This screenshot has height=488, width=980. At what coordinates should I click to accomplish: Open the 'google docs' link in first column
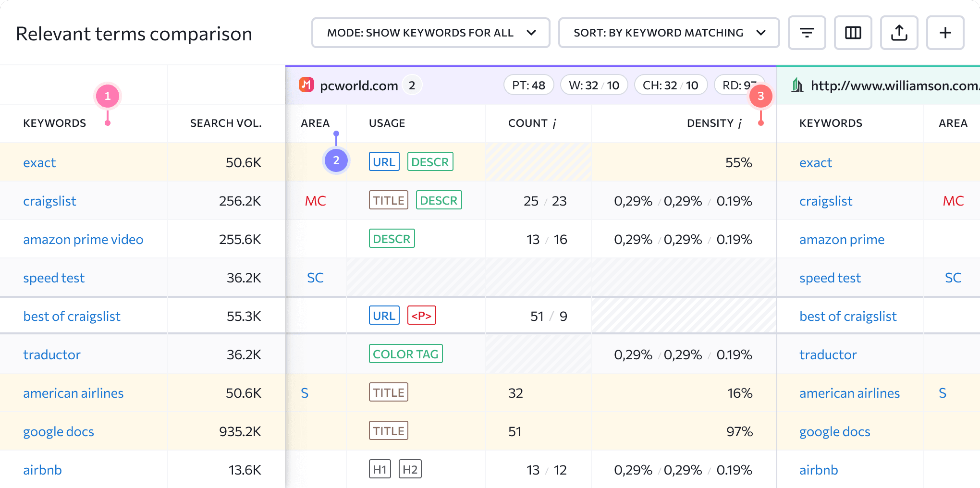59,431
